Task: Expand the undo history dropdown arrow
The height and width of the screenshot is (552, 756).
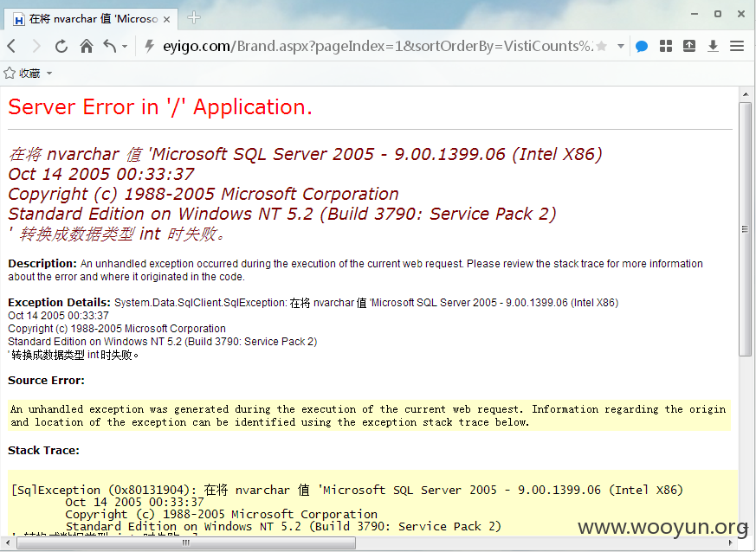Action: point(125,47)
